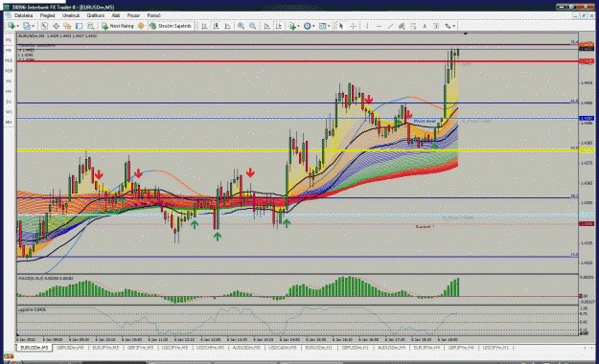
Task: Open the Grafikoni menu
Action: pos(96,15)
